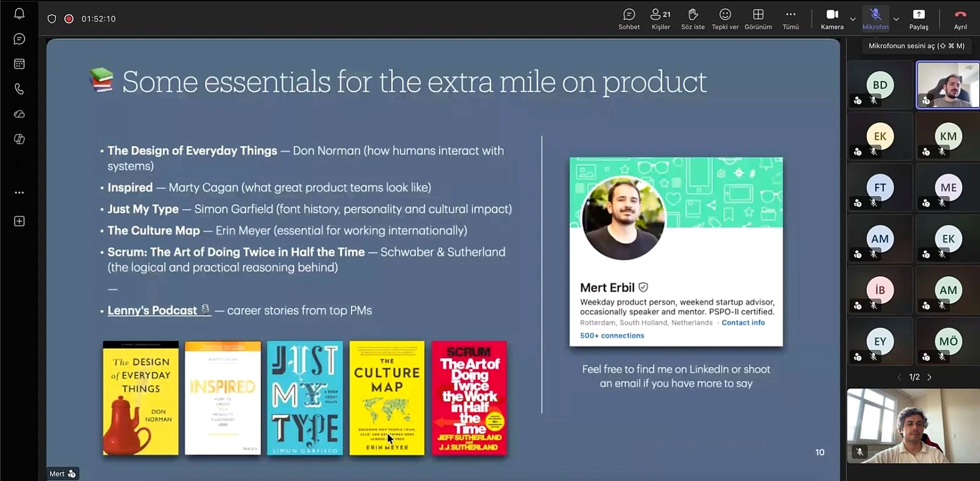Show more apps ellipsis in sidebar
This screenshot has width=980, height=481.
[19, 192]
